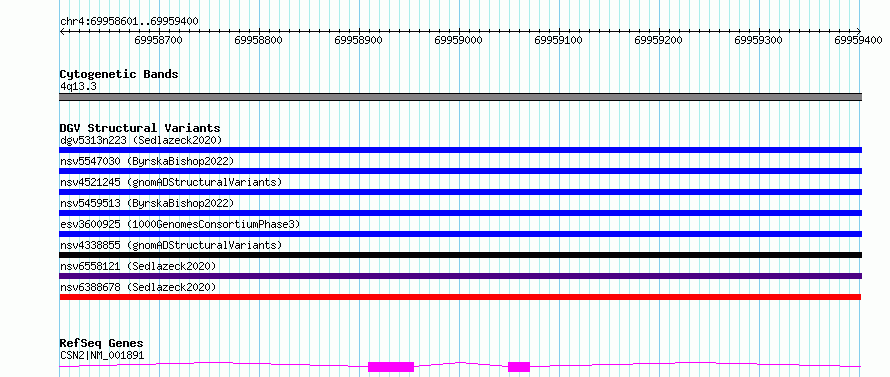Image resolution: width=890 pixels, height=377 pixels.
Task: Click ruler position 69959100
Action: point(559,40)
